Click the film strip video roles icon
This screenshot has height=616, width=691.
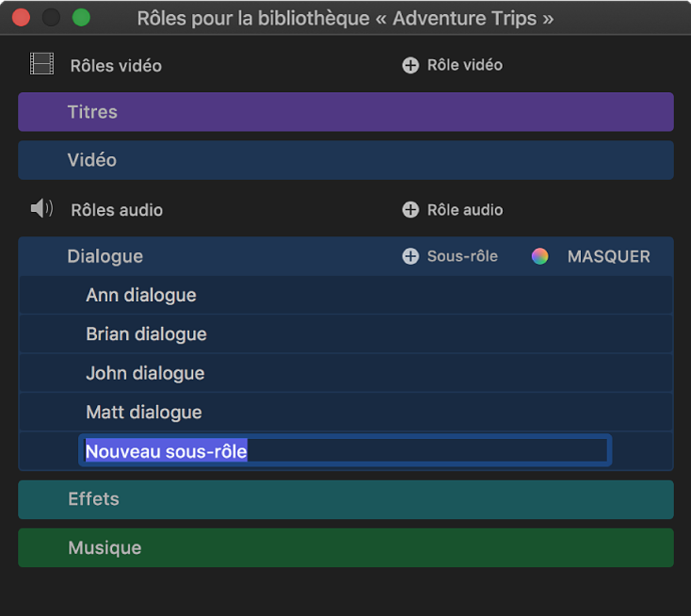pyautogui.click(x=41, y=65)
